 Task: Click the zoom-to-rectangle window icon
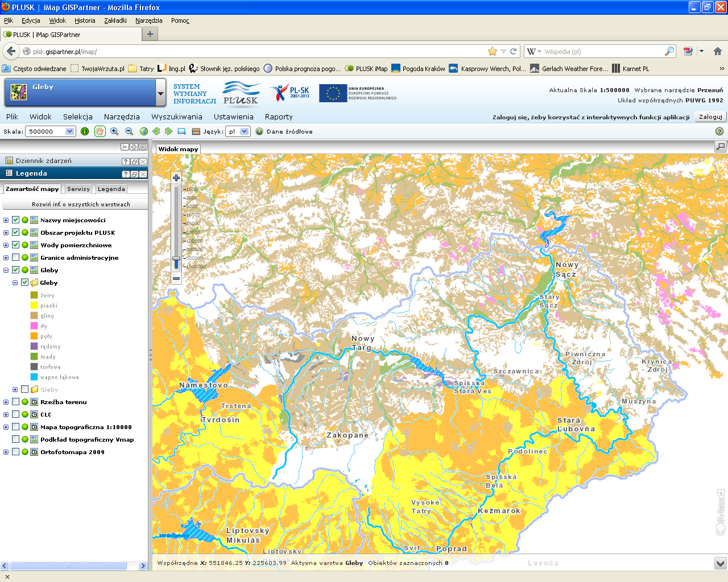(181, 131)
